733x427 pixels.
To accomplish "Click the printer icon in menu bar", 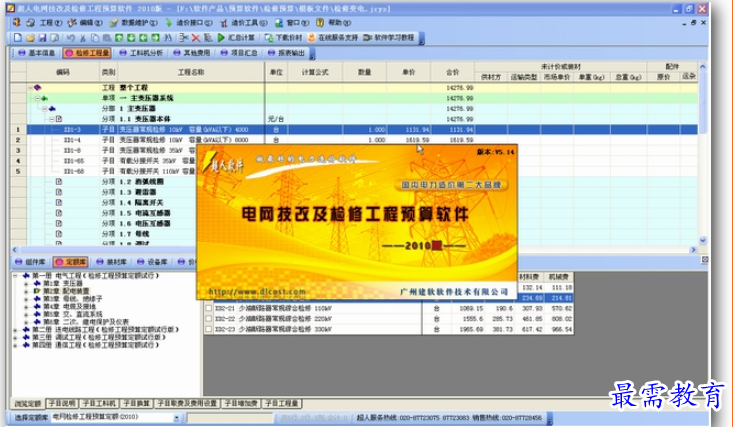I will [x=31, y=22].
